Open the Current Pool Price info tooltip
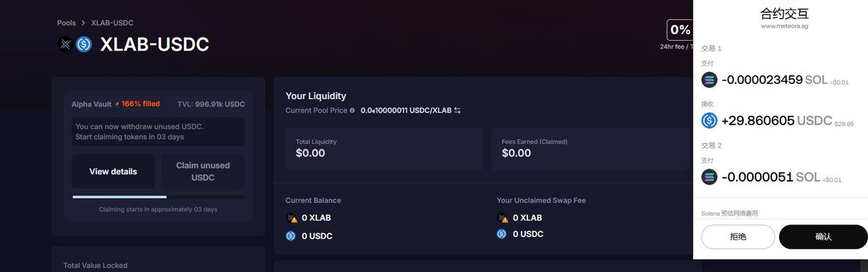Screen dimensions: 868x272 pyautogui.click(x=352, y=111)
